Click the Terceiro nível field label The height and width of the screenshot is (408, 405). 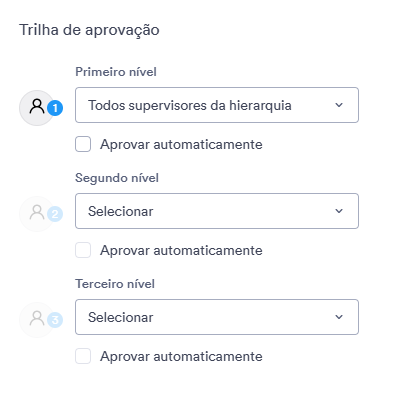pyautogui.click(x=115, y=284)
